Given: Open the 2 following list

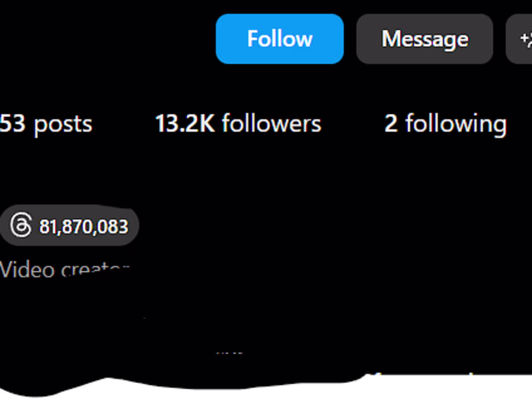Looking at the screenshot, I should pyautogui.click(x=445, y=124).
